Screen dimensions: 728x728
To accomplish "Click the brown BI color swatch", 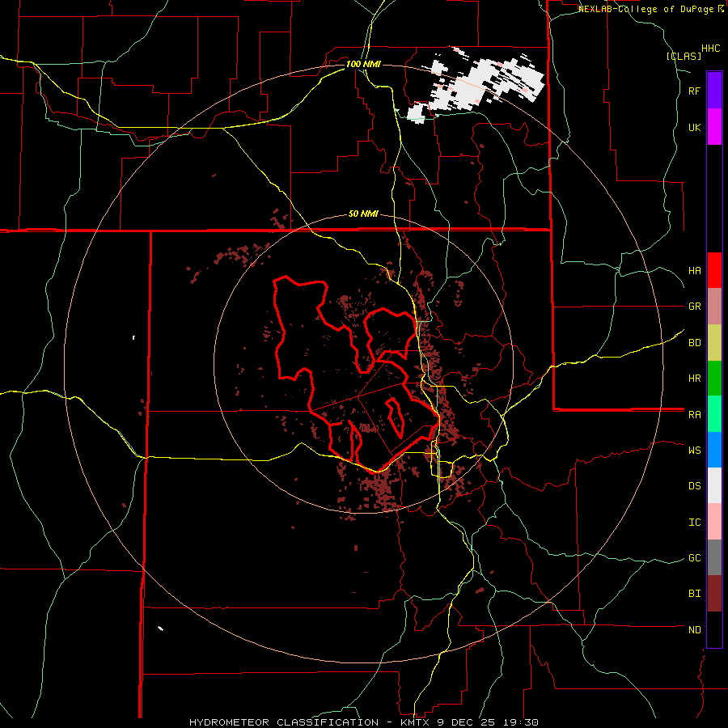I will tap(714, 594).
